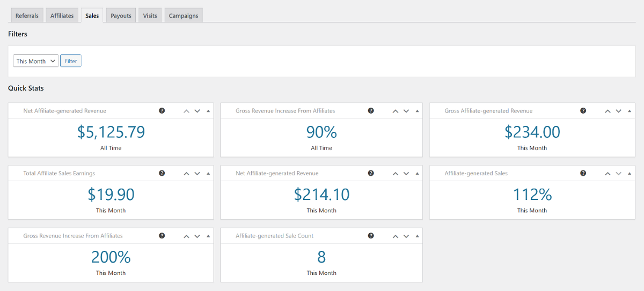The height and width of the screenshot is (291, 644).
Task: Open the This Month date range dropdown
Action: (36, 61)
